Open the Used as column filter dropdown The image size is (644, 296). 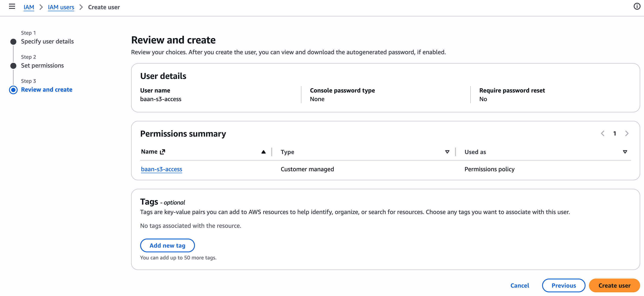pos(625,152)
